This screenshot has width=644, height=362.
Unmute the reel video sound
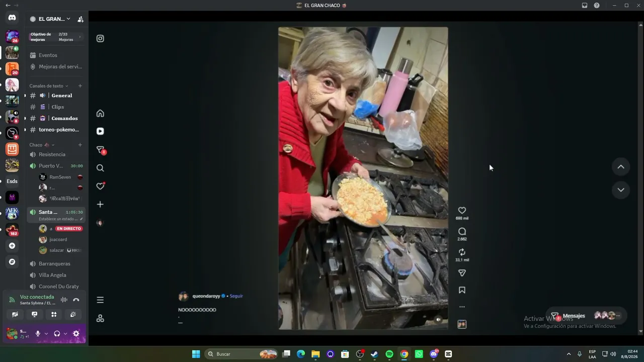(438, 319)
